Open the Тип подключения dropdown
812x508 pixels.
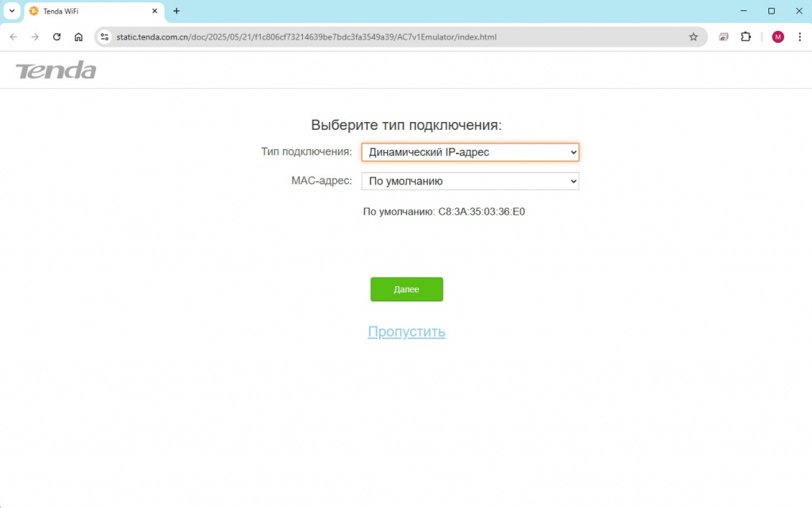470,152
